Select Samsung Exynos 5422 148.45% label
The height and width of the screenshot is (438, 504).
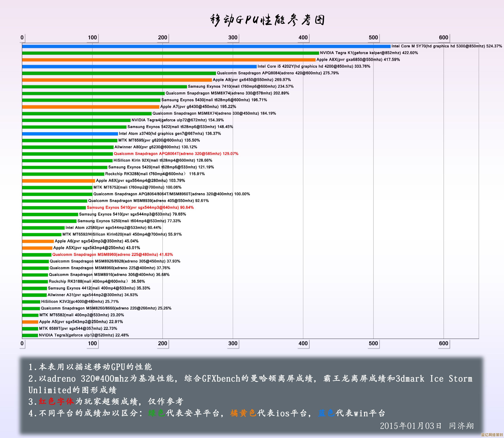(180, 127)
